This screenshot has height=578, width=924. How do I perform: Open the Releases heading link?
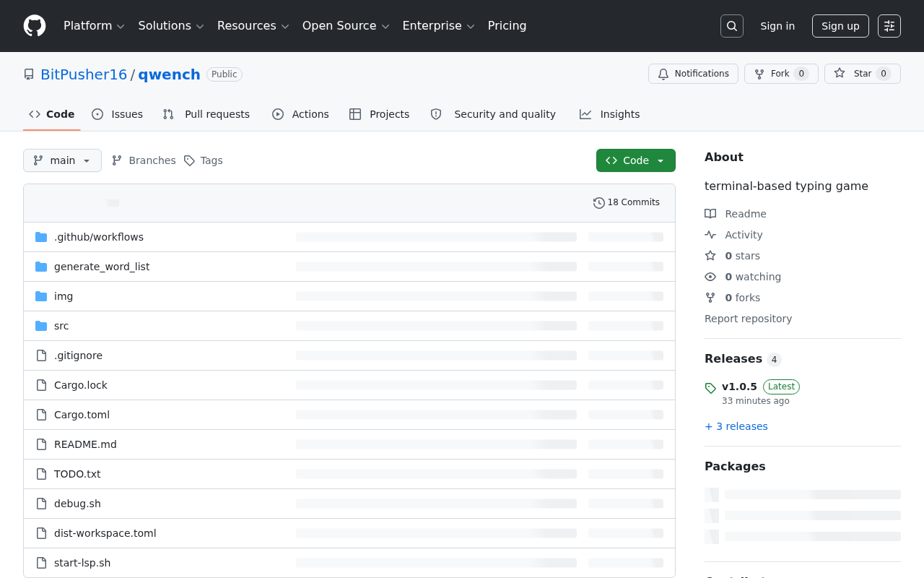733,359
